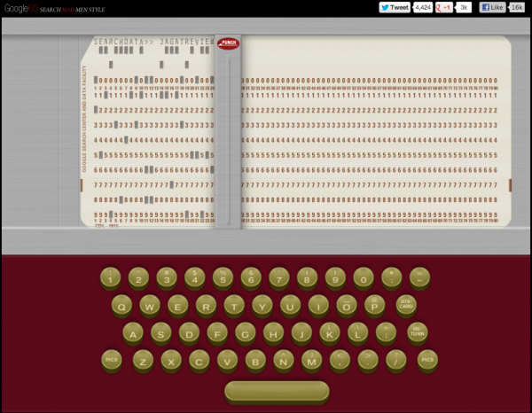The image size is (532, 413).
Task: Hit the M key
Action: coord(312,361)
